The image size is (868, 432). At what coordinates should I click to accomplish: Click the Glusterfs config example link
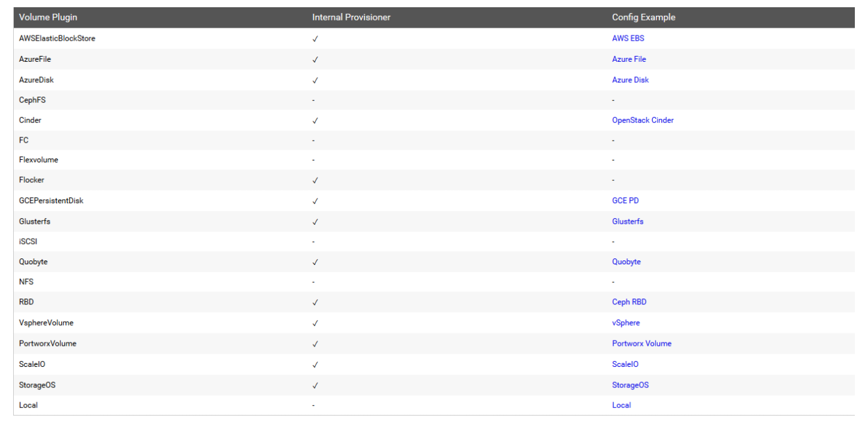[x=628, y=222]
